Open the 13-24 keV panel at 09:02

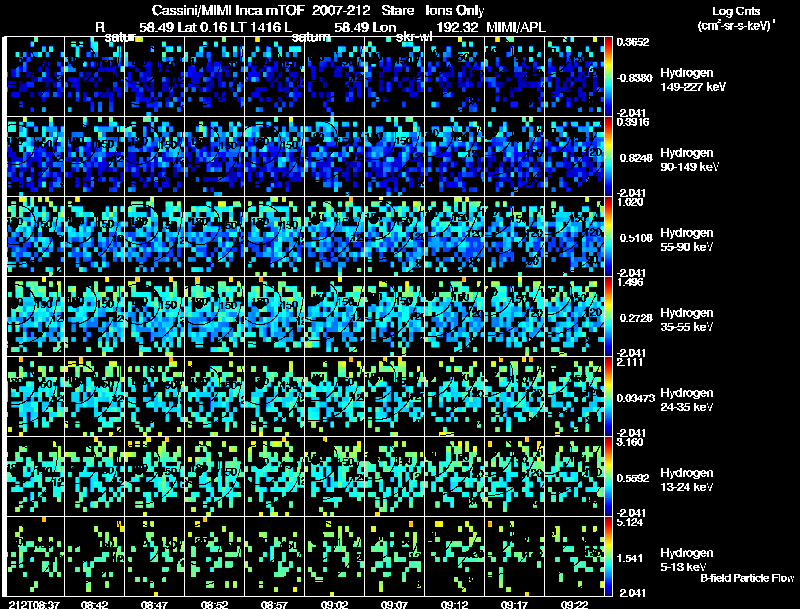[335, 477]
